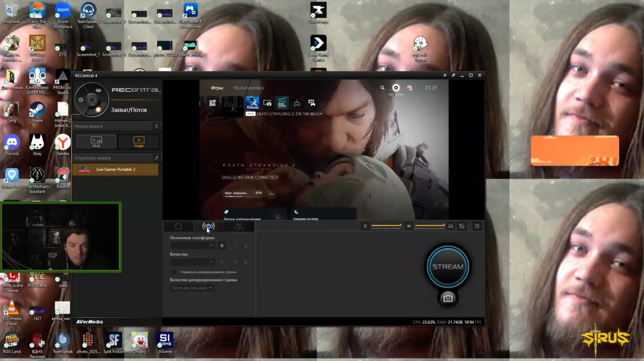Image resolution: width=644 pixels, height=361 pixels.
Task: Click the headphone monitoring icon
Action: [450, 226]
